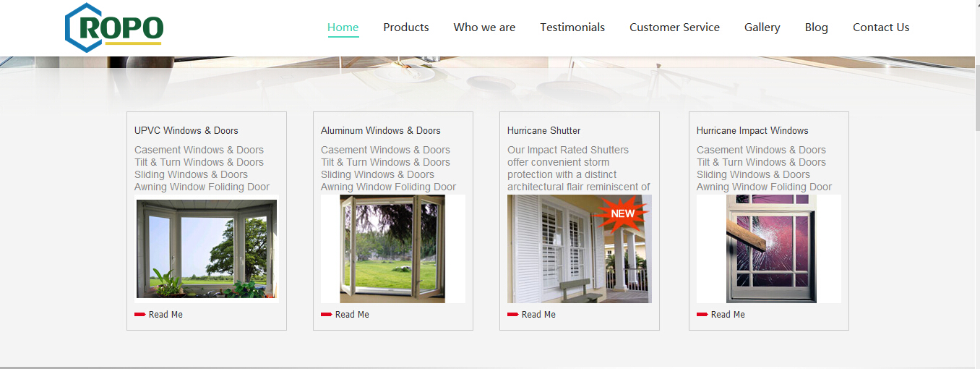
Task: Click the NEW starburst badge
Action: click(622, 213)
